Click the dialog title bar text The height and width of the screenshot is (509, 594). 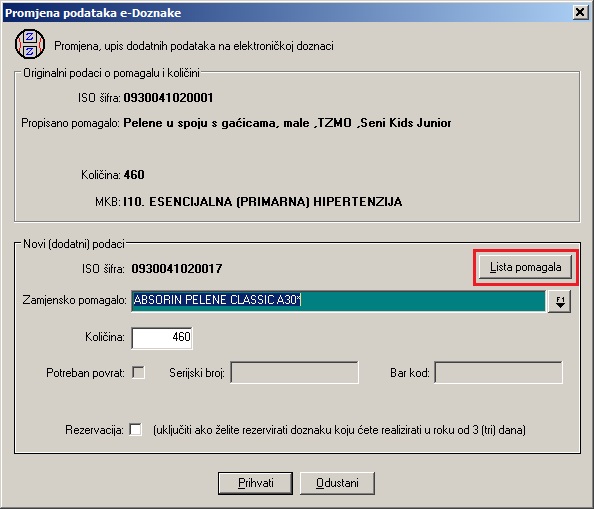pos(93,13)
